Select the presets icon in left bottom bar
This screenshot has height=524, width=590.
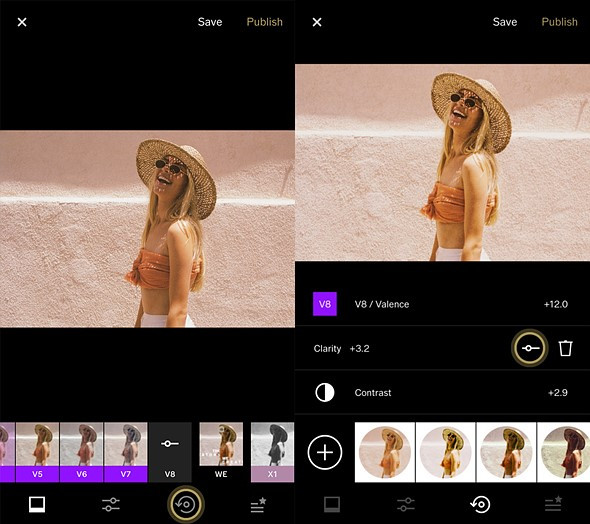click(37, 504)
